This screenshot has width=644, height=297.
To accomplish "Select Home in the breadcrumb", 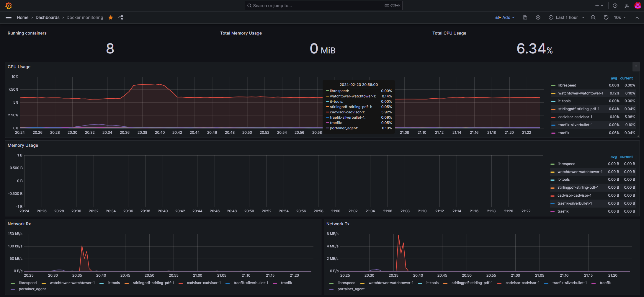I will (x=22, y=17).
